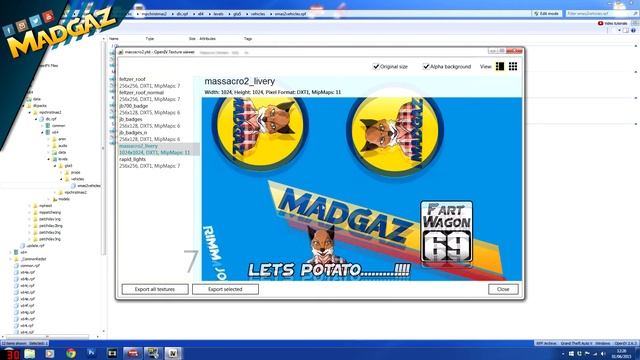Open Windows Media Player taskbar icon

(x=50, y=353)
